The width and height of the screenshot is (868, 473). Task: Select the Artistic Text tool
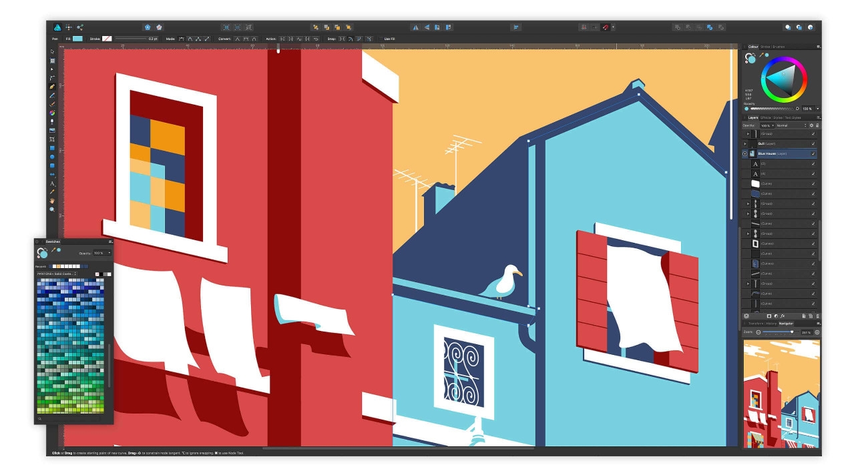coord(53,183)
